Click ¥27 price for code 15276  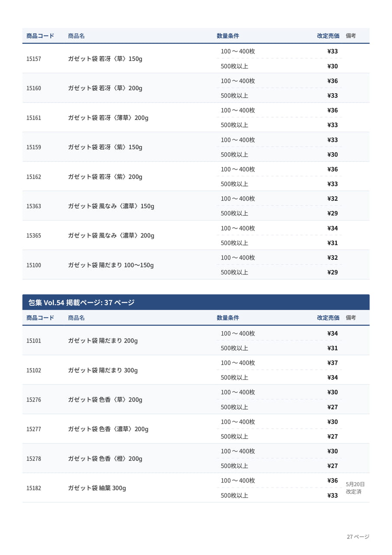(333, 407)
